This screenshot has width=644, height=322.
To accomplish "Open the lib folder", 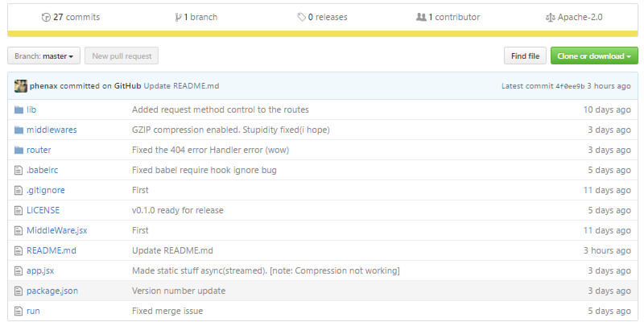I will [31, 109].
